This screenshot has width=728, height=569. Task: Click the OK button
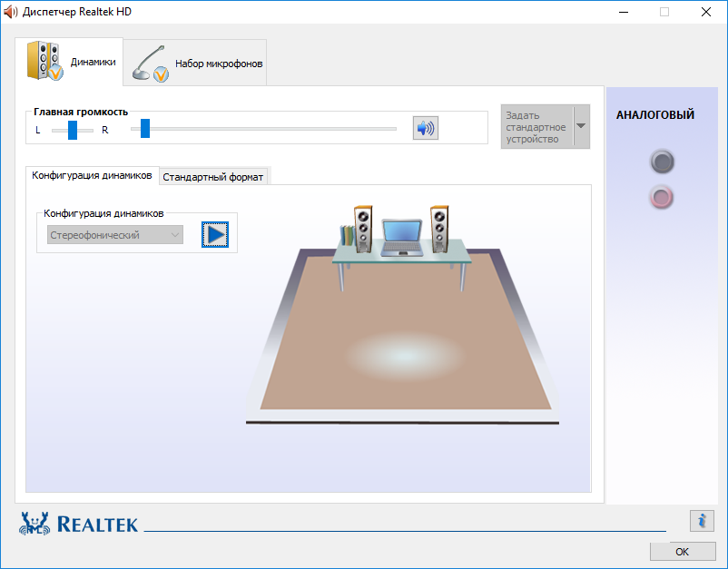coord(683,552)
